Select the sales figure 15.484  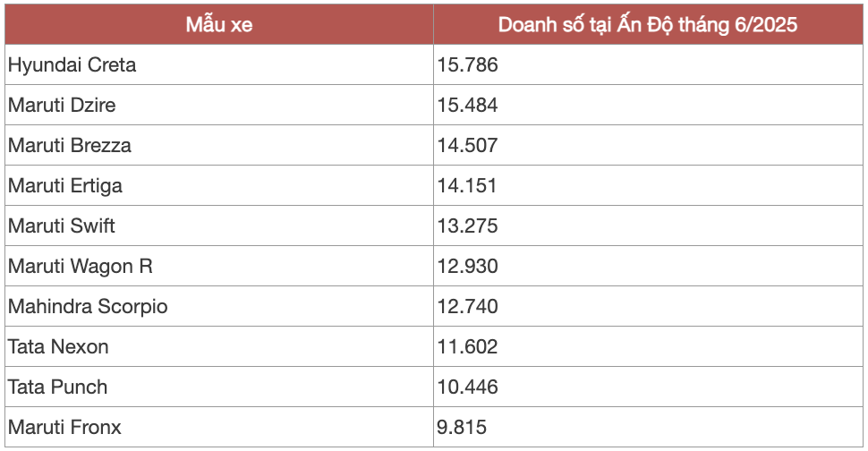467,106
